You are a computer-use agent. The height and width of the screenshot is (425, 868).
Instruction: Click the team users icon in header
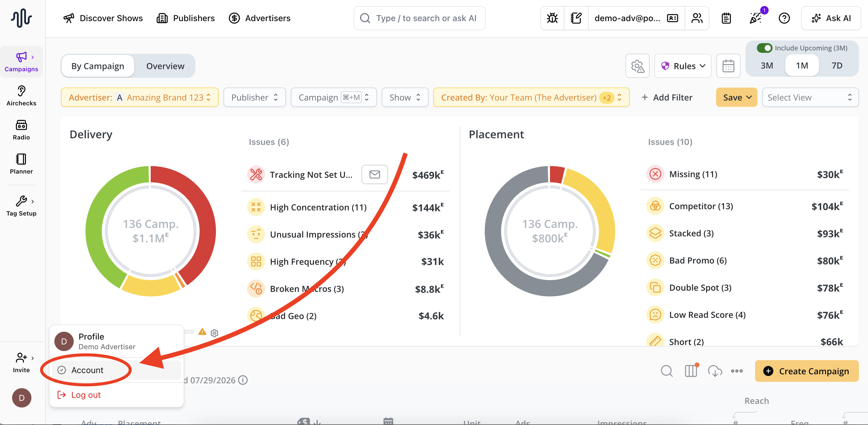[x=697, y=18]
